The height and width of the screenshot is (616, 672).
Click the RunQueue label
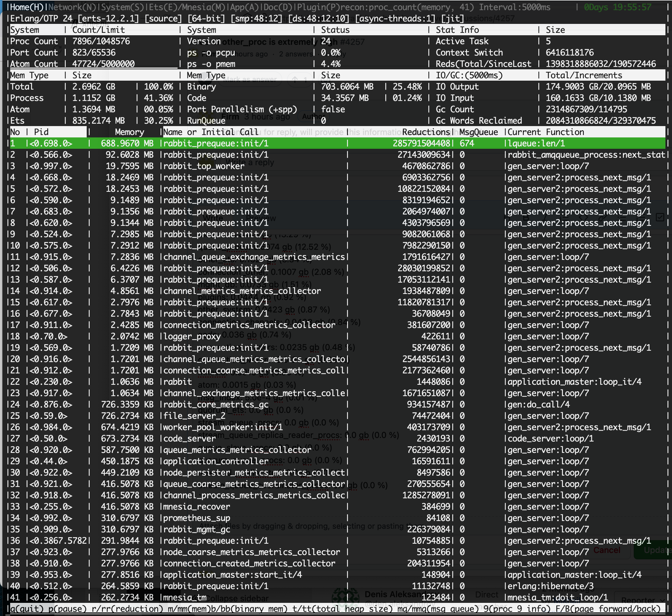pyautogui.click(x=206, y=121)
